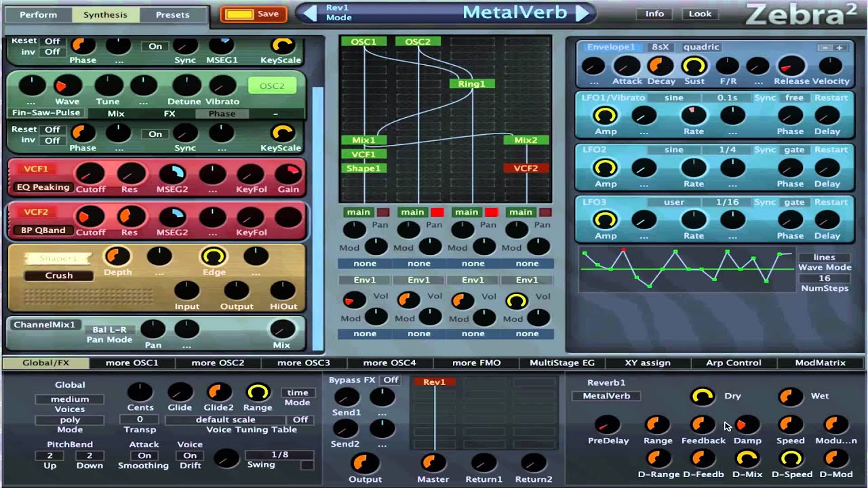Click the Save button

(x=252, y=14)
